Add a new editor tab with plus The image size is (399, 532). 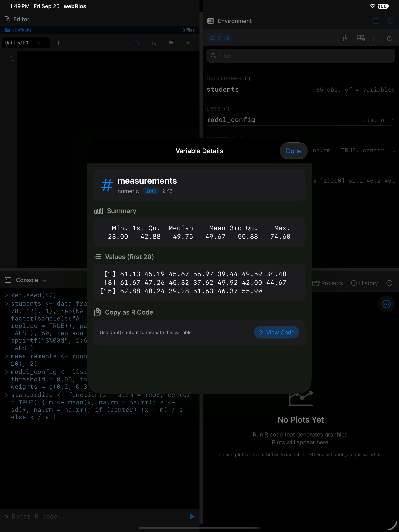58,43
